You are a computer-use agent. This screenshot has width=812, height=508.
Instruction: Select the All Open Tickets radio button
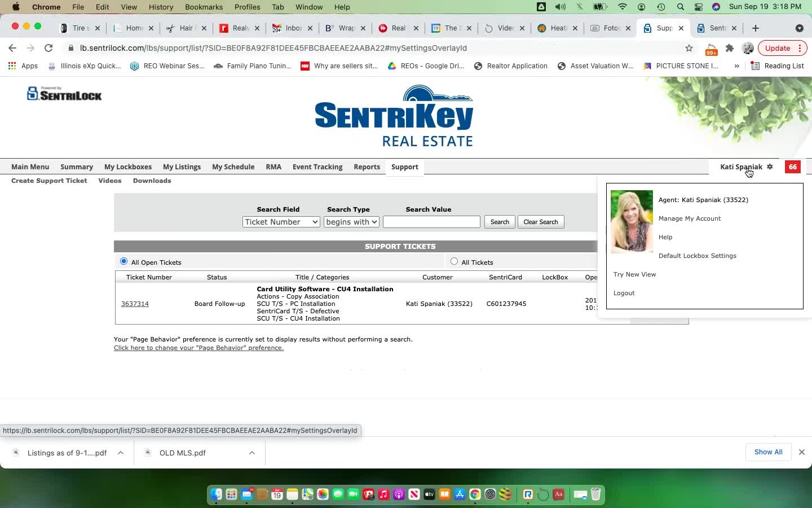(123, 261)
